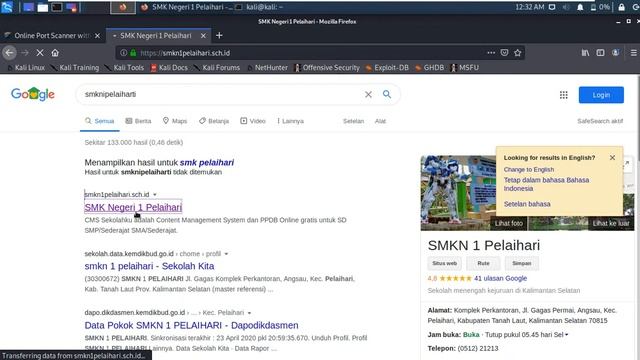This screenshot has height=360, width=640.
Task: Open the Kali Tools bookmark
Action: coord(124,68)
